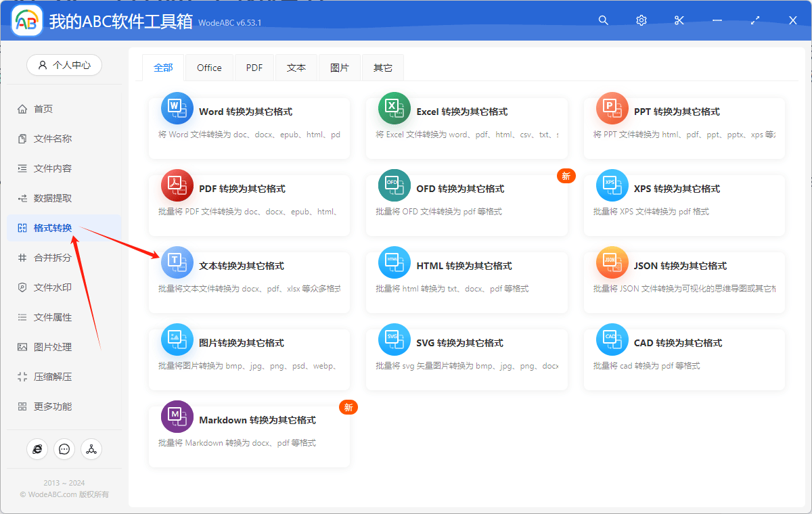Viewport: 812px width, 514px height.
Task: Open settings via the gear icon
Action: [x=641, y=20]
